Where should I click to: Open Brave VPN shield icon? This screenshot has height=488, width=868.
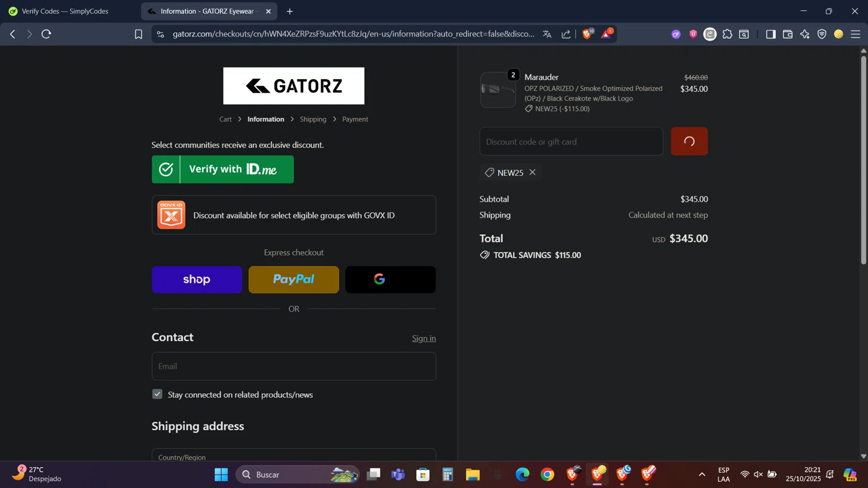(x=822, y=34)
